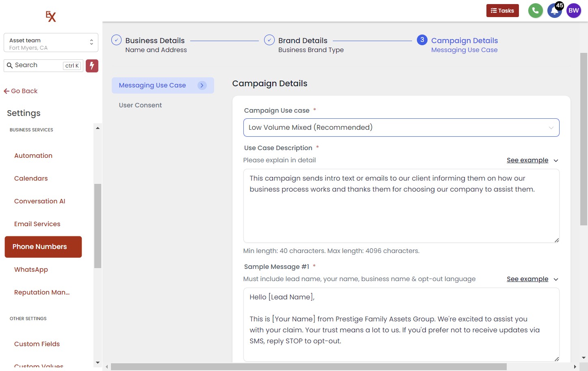The height and width of the screenshot is (371, 588).
Task: Select the User Consent tab
Action: click(x=140, y=105)
